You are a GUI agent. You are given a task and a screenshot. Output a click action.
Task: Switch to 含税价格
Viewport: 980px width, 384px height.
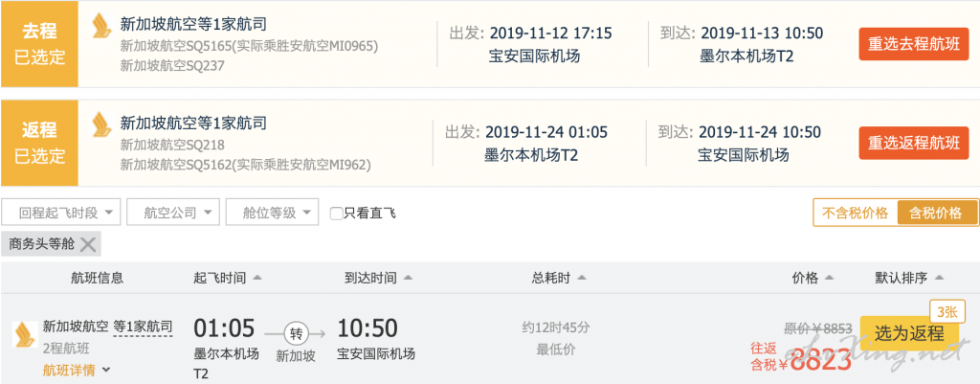[x=936, y=213]
